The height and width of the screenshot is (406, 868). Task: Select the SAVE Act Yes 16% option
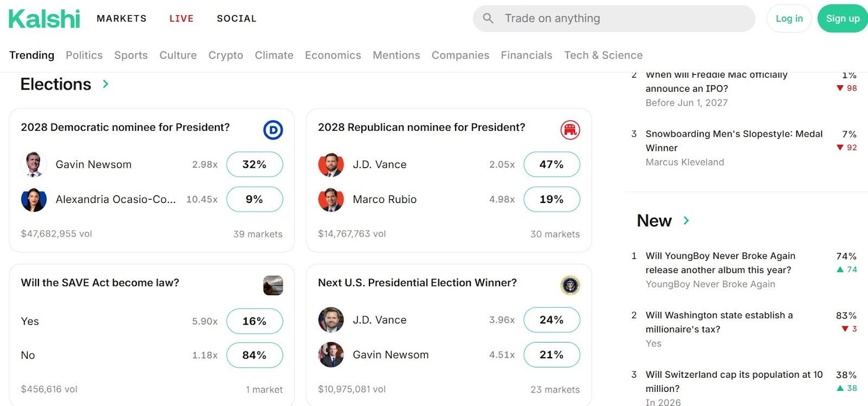point(254,321)
